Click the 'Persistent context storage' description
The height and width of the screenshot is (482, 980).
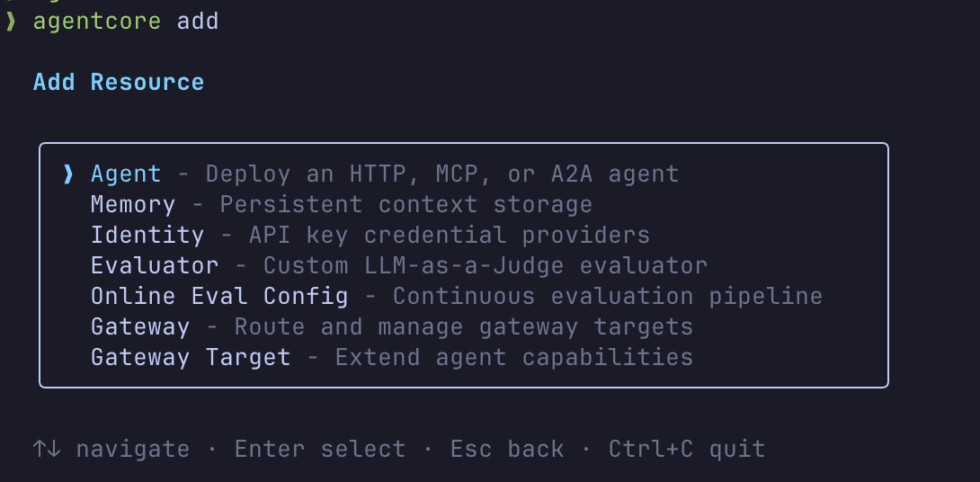[x=406, y=204]
